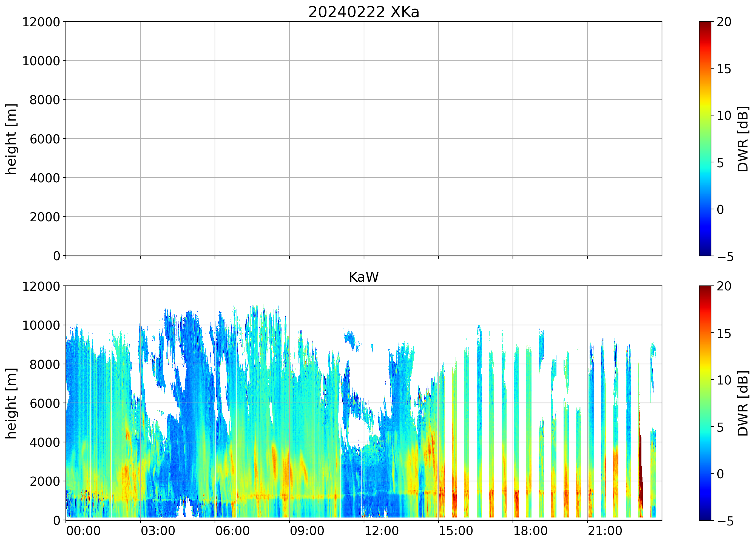The image size is (756, 543).
Task: Click the '20240222 XKa' plot title
Action: point(363,12)
